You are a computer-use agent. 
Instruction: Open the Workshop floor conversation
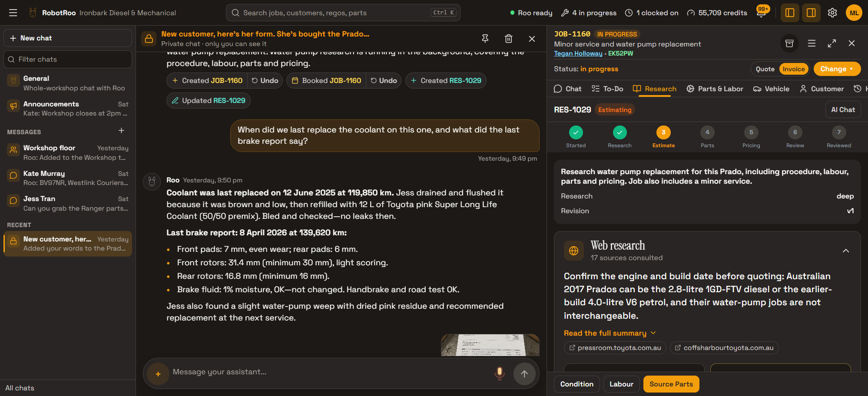68,152
